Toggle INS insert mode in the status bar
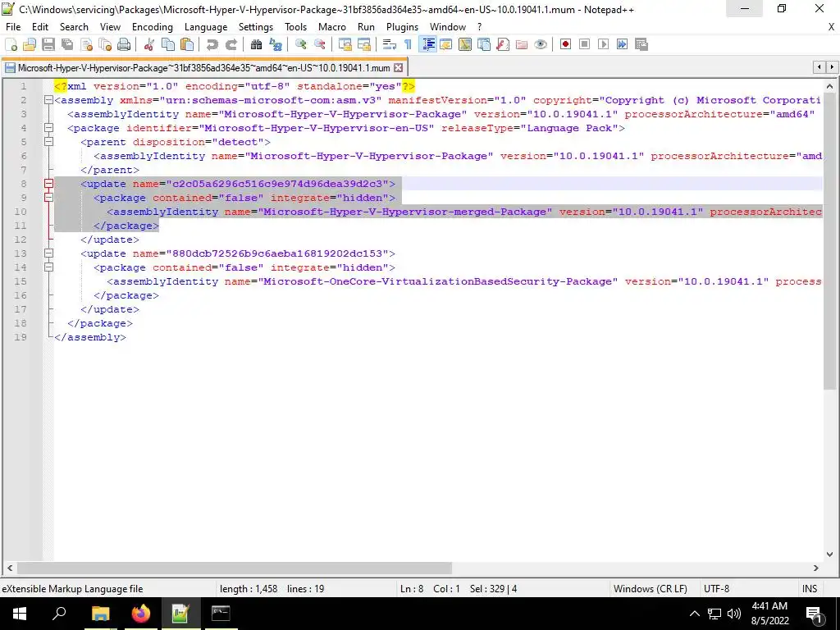 [x=810, y=589]
